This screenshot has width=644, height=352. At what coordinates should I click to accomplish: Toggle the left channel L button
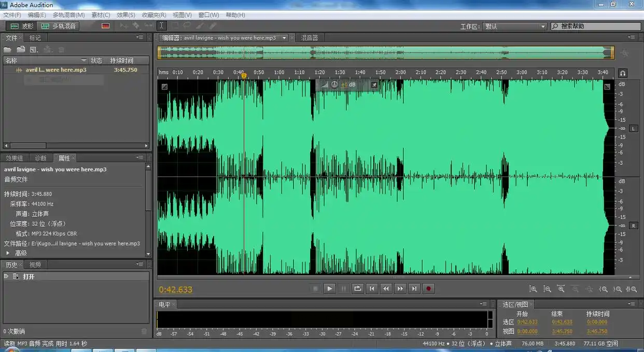[x=634, y=128]
